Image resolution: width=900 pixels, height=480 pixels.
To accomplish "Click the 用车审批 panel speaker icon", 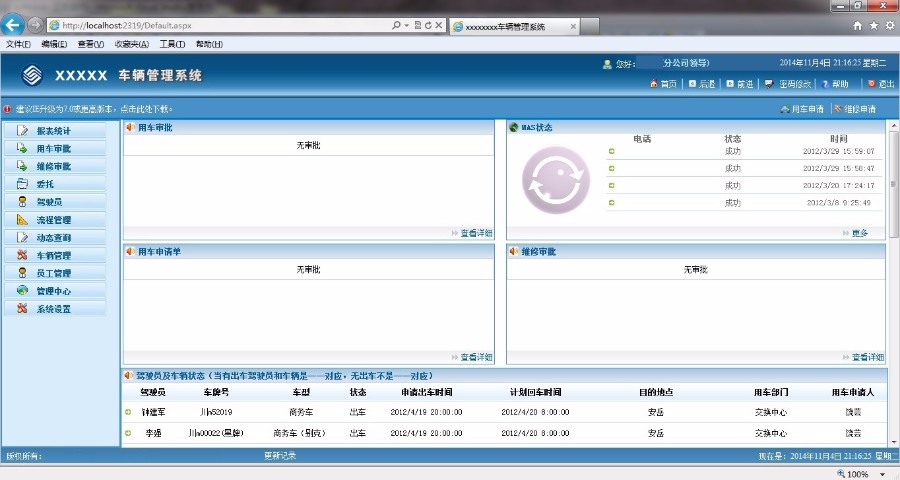I will pyautogui.click(x=130, y=127).
